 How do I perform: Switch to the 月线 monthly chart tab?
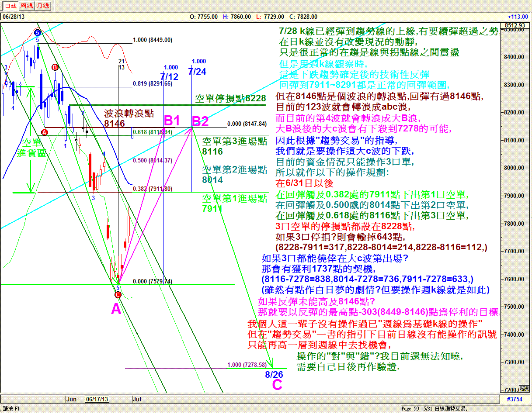pyautogui.click(x=43, y=6)
